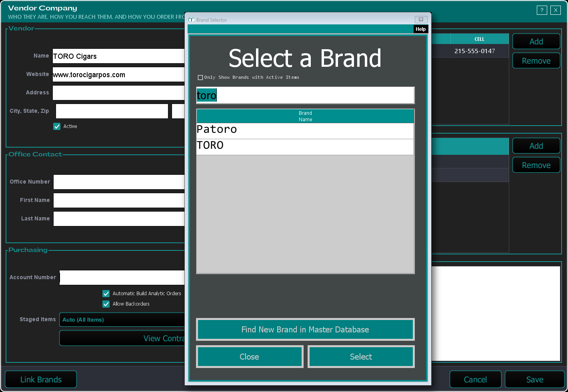Click the Cancel button in Vendor Company
The image size is (568, 392).
click(x=475, y=380)
